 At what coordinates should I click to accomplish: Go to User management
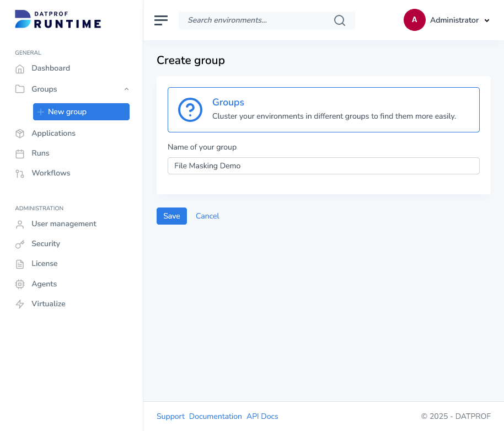pos(63,224)
